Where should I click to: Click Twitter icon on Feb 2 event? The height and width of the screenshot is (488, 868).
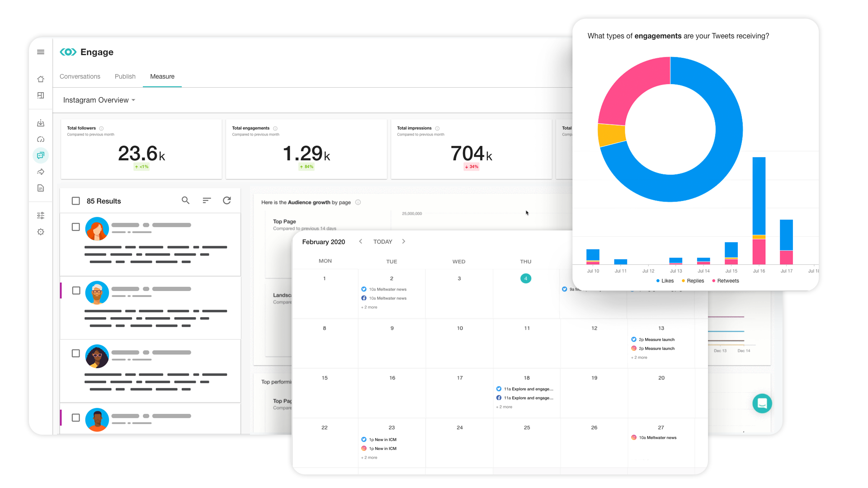(364, 289)
